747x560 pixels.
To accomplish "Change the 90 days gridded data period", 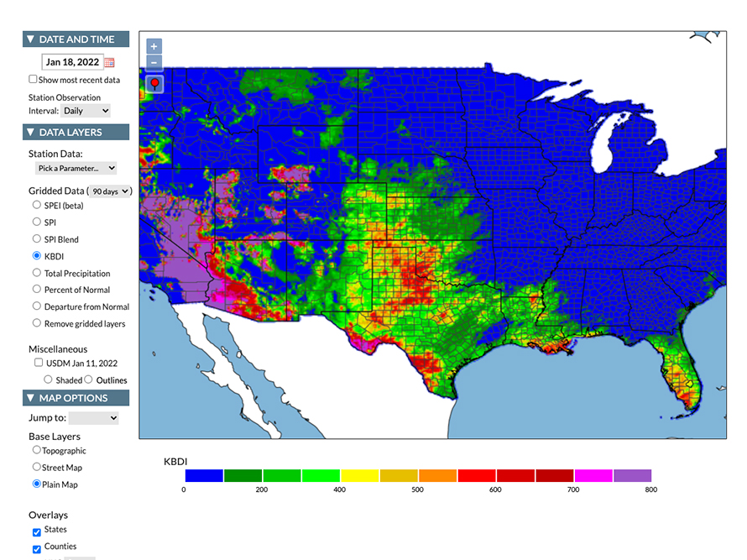I will tap(111, 191).
